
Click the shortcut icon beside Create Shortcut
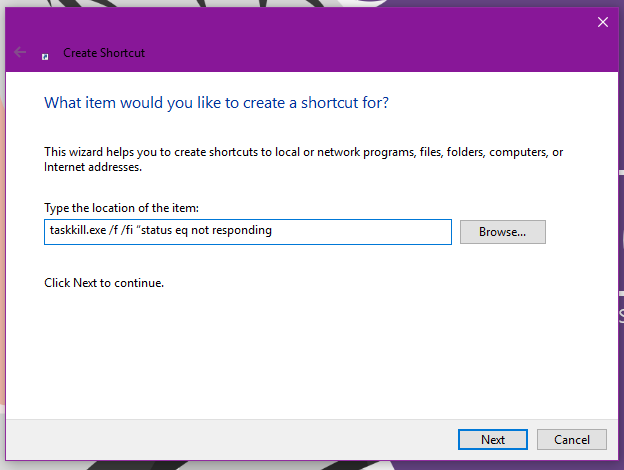[45, 57]
